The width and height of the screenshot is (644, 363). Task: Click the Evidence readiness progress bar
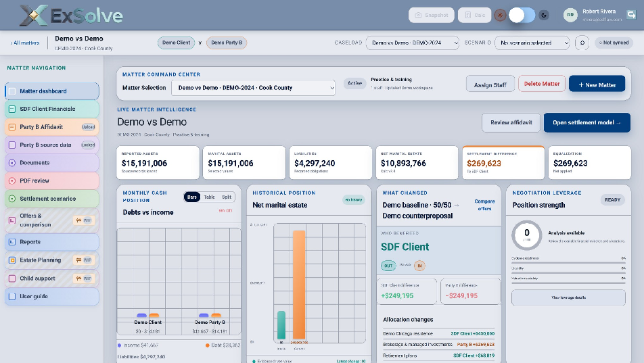pyautogui.click(x=568, y=262)
